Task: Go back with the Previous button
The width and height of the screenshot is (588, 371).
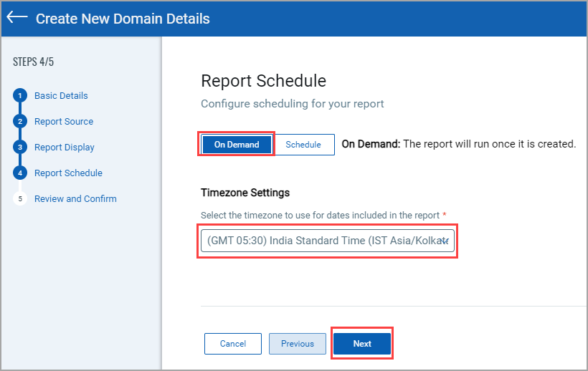Action: pyautogui.click(x=298, y=344)
